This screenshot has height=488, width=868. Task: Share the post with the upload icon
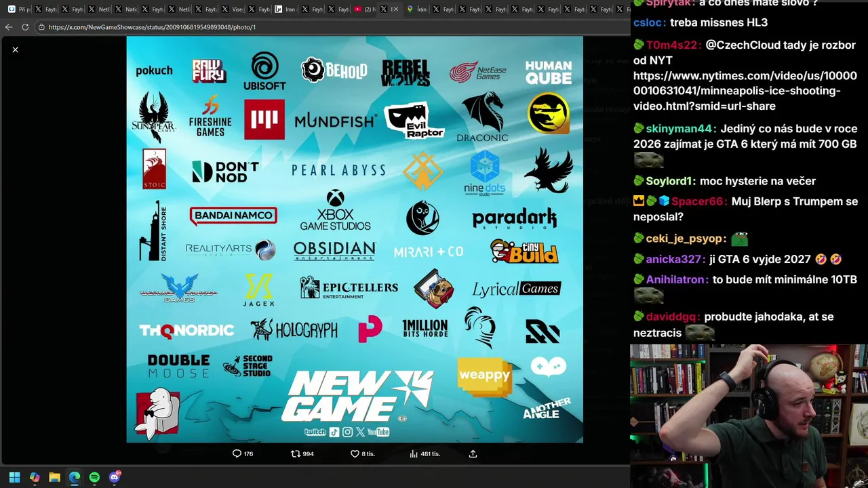click(x=473, y=453)
